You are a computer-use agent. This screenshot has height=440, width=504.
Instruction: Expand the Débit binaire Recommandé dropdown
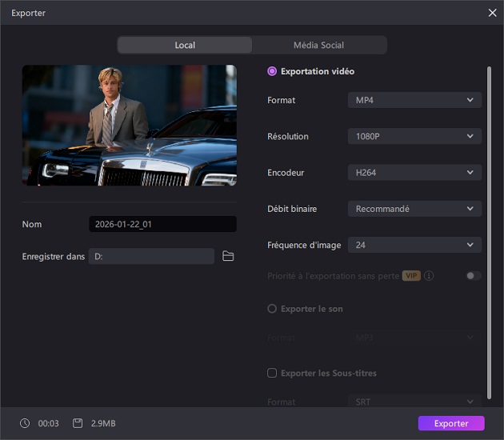click(414, 209)
